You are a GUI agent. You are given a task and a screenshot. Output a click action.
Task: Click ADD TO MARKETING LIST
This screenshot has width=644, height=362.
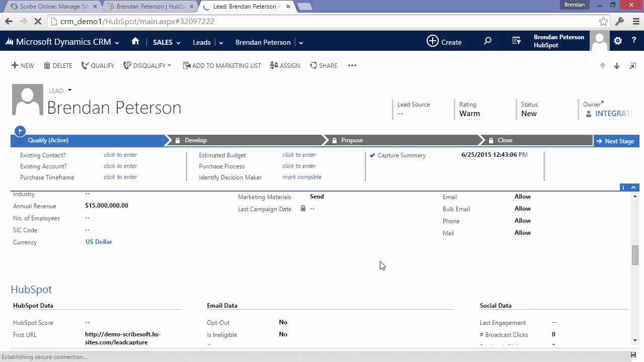coord(222,65)
